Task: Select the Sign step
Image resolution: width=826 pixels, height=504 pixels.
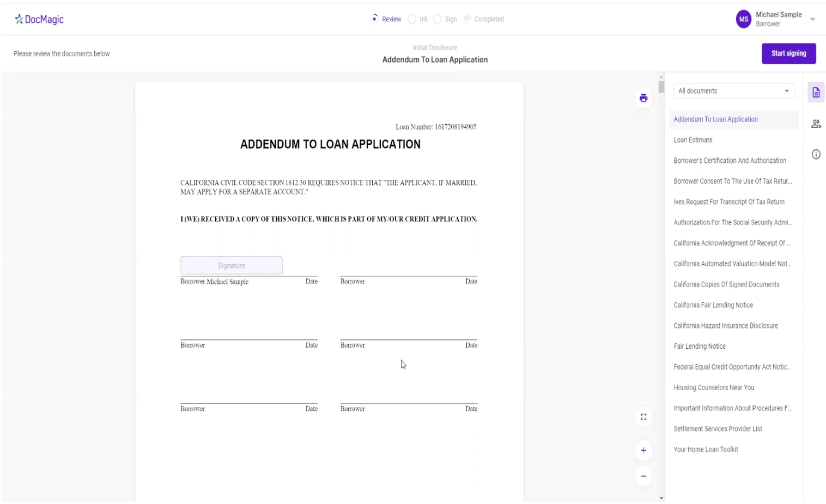Action: (445, 19)
